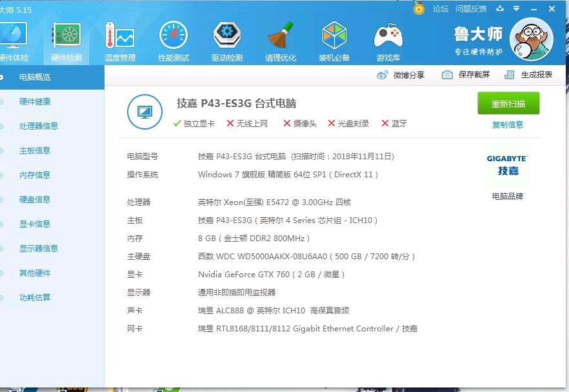Screen dimensions: 569x392
Task: Click WDC WD5000AAKX hard disk value
Action: (x=306, y=257)
